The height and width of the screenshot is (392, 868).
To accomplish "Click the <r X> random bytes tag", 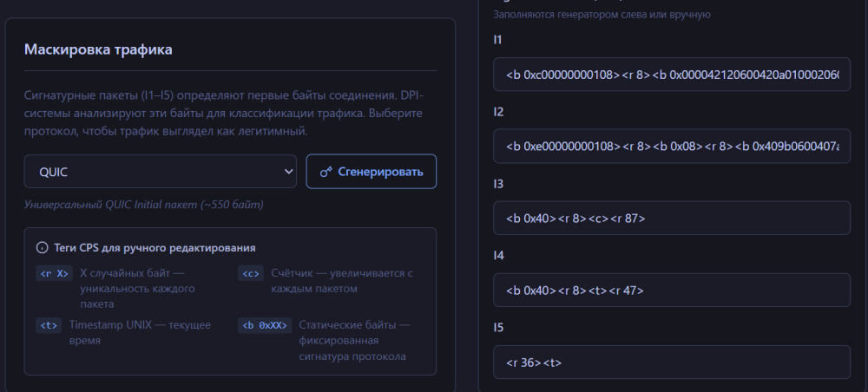I will click(54, 273).
